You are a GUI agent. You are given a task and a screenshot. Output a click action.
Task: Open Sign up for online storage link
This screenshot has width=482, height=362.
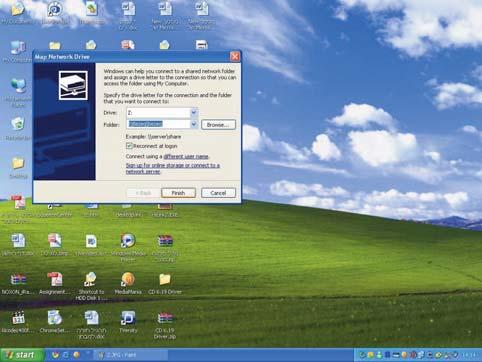172,168
